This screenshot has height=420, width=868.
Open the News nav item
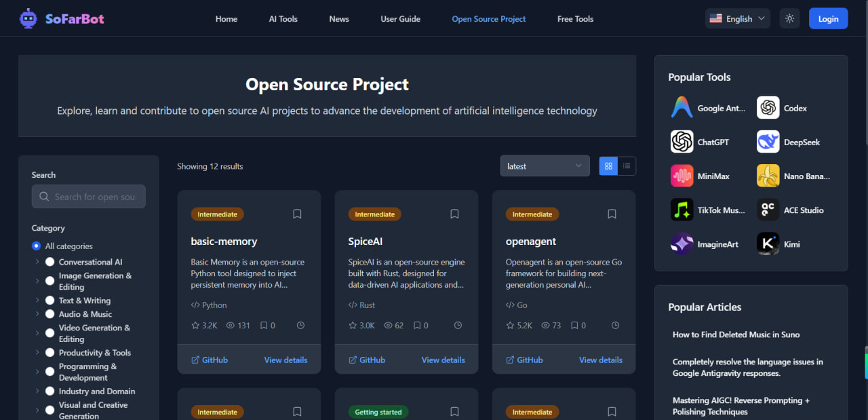tap(339, 19)
